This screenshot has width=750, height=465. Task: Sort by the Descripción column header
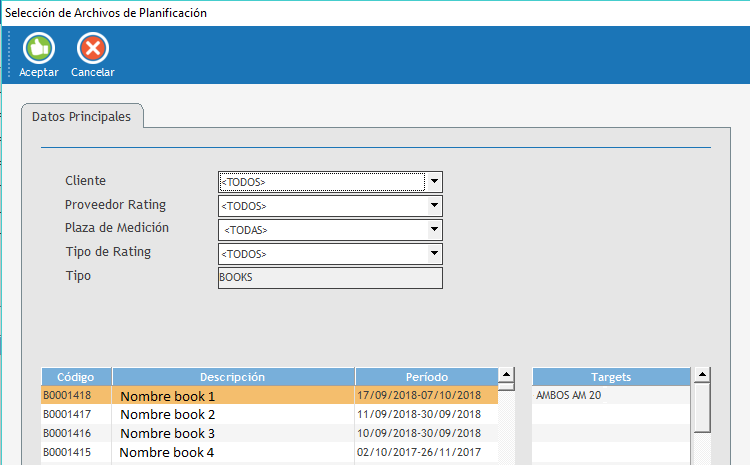point(232,377)
